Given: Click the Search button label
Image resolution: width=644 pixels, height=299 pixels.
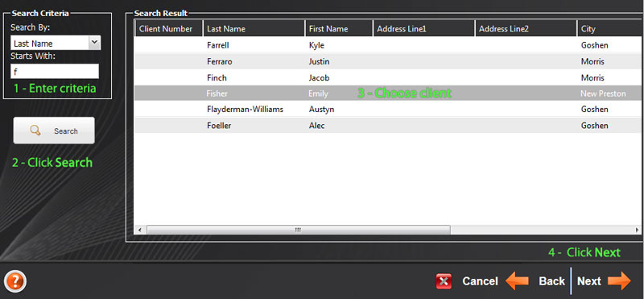Looking at the screenshot, I should pos(66,131).
